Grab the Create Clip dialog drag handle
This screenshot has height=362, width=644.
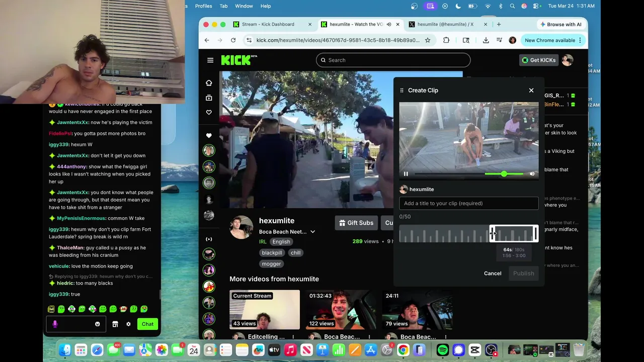coord(401,90)
